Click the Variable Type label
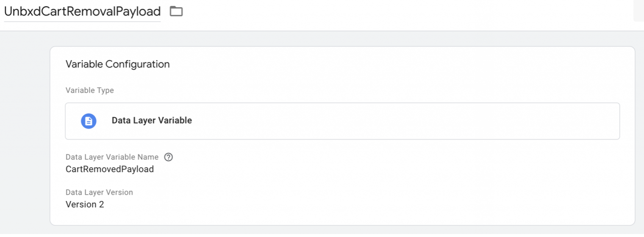The height and width of the screenshot is (237, 644). click(90, 91)
